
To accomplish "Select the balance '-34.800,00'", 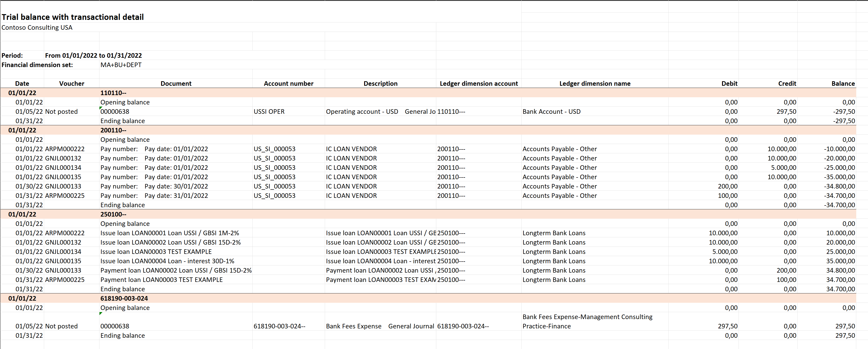I will click(839, 186).
